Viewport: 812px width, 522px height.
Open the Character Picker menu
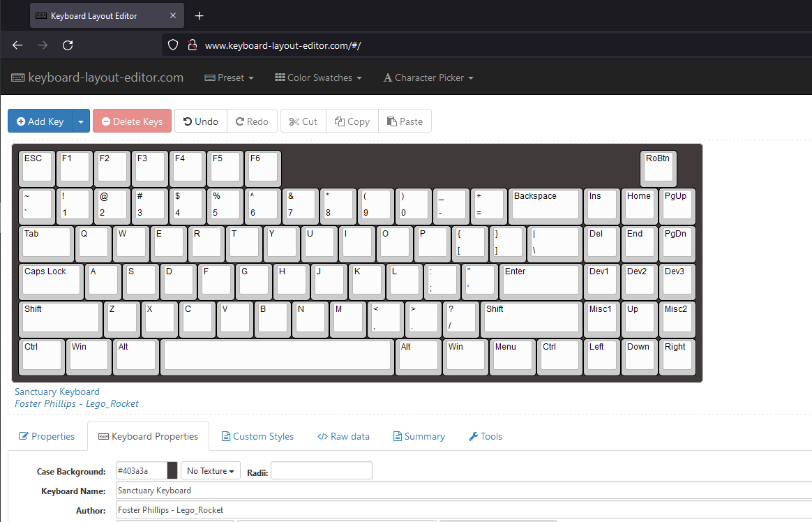[x=428, y=77]
